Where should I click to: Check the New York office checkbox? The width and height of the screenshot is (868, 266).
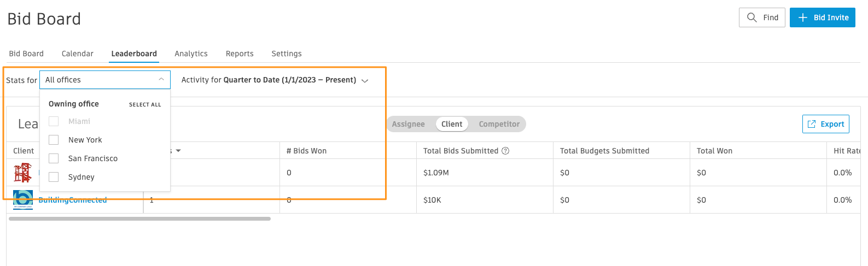pyautogui.click(x=54, y=140)
